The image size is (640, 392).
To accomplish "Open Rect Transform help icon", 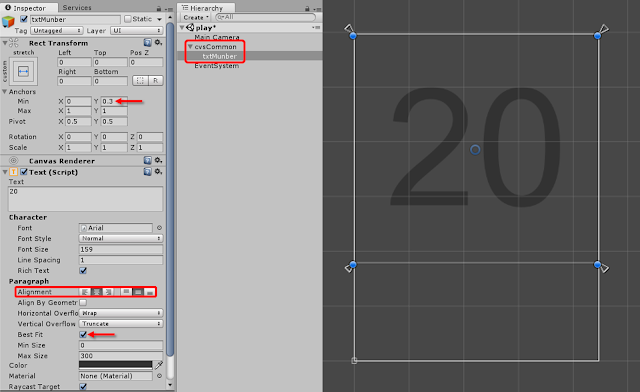I will click(147, 42).
